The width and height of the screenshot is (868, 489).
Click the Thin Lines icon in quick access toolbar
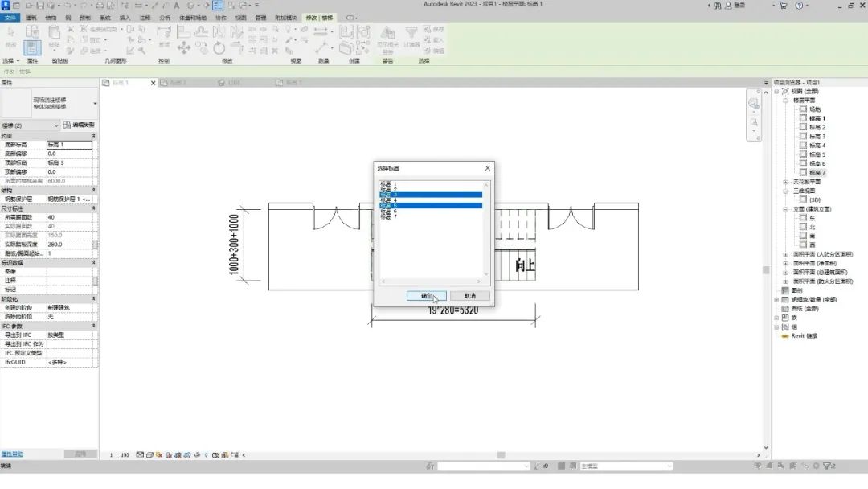pyautogui.click(x=218, y=6)
